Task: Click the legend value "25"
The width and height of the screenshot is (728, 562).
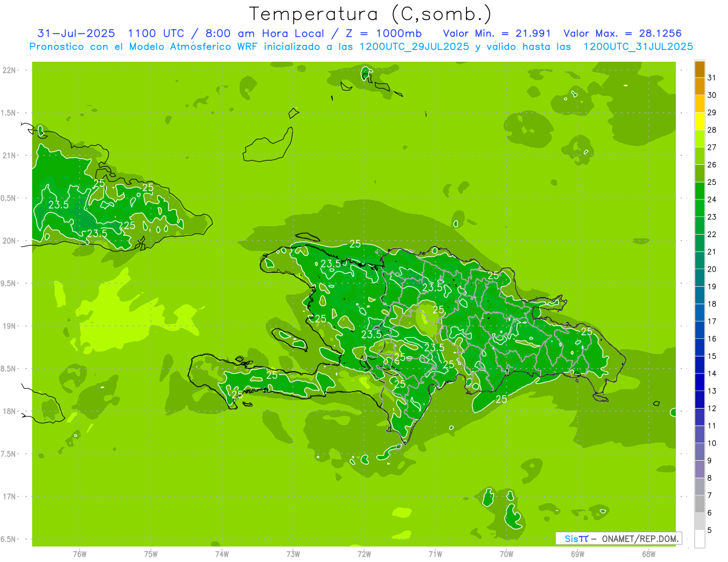Action: [712, 182]
